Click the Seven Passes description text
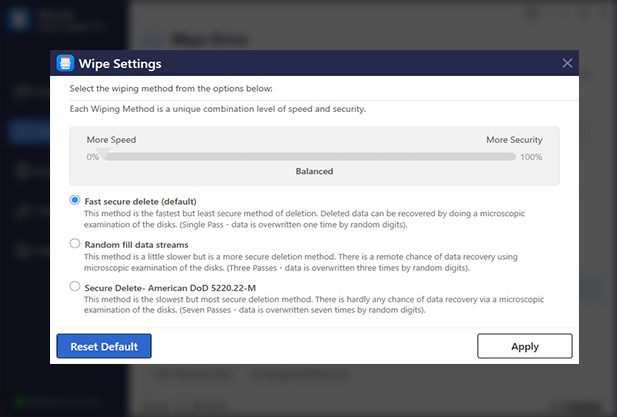617x417 pixels. click(x=314, y=304)
